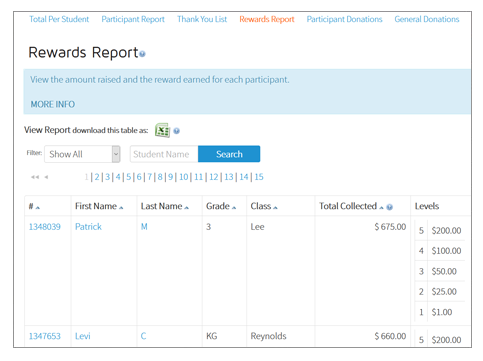
Task: Click first name Levi link
Action: click(83, 336)
